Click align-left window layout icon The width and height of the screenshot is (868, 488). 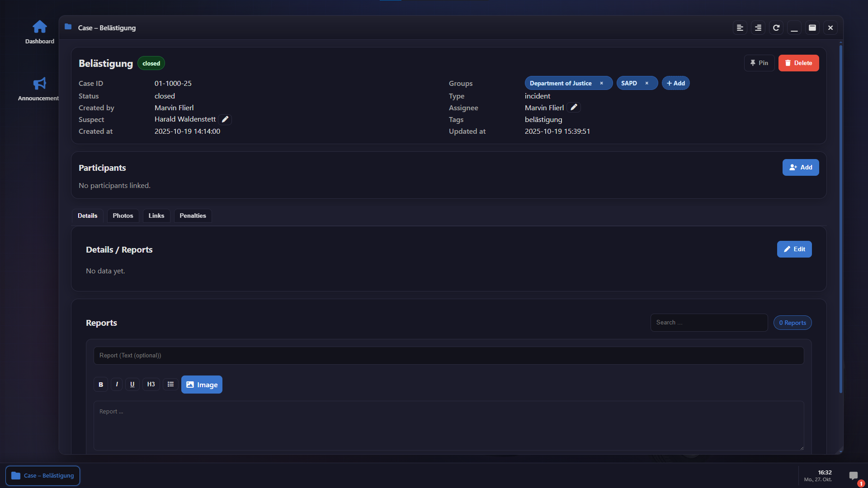click(740, 28)
